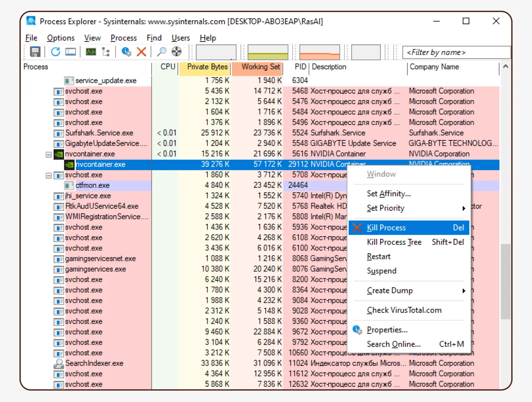Click the Refresh Now toolbar icon
Screen dimensions: 532x402
pos(56,52)
